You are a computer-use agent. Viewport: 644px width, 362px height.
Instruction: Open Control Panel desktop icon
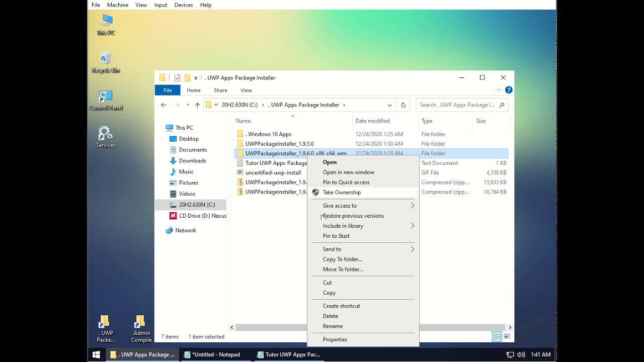tap(106, 100)
